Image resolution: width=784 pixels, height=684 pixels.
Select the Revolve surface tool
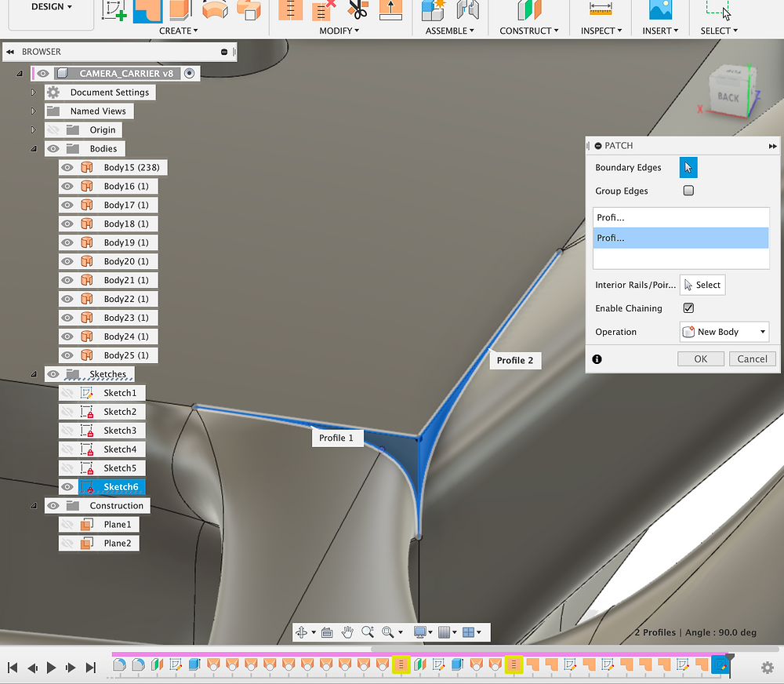(x=215, y=10)
